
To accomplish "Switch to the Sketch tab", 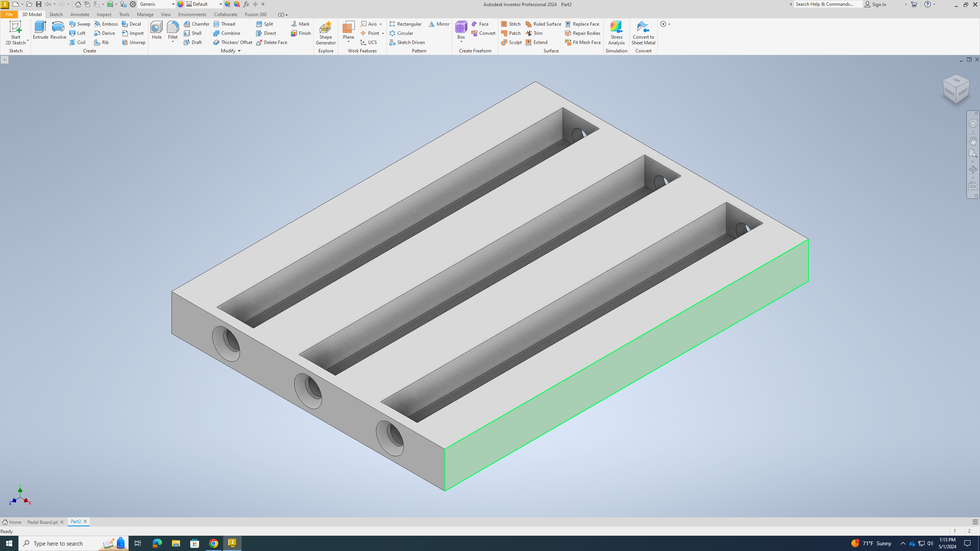I will [x=56, y=14].
